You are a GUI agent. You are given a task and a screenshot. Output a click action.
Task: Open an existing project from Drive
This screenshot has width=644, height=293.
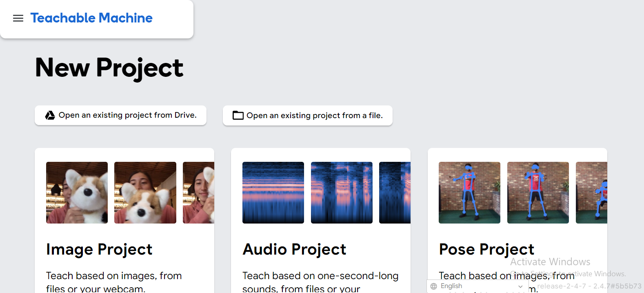(x=120, y=115)
